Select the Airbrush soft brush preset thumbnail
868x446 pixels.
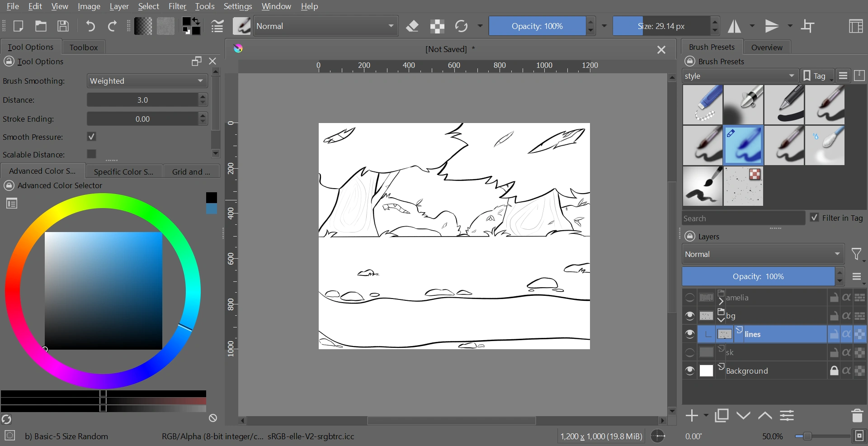743,104
